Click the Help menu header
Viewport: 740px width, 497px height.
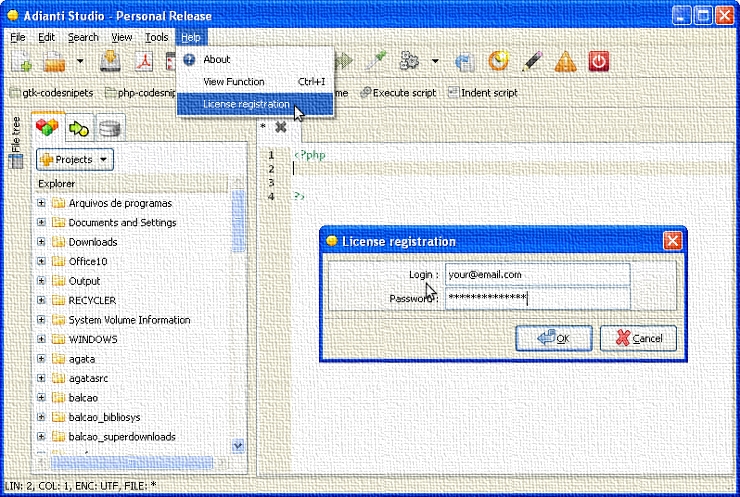[x=191, y=37]
